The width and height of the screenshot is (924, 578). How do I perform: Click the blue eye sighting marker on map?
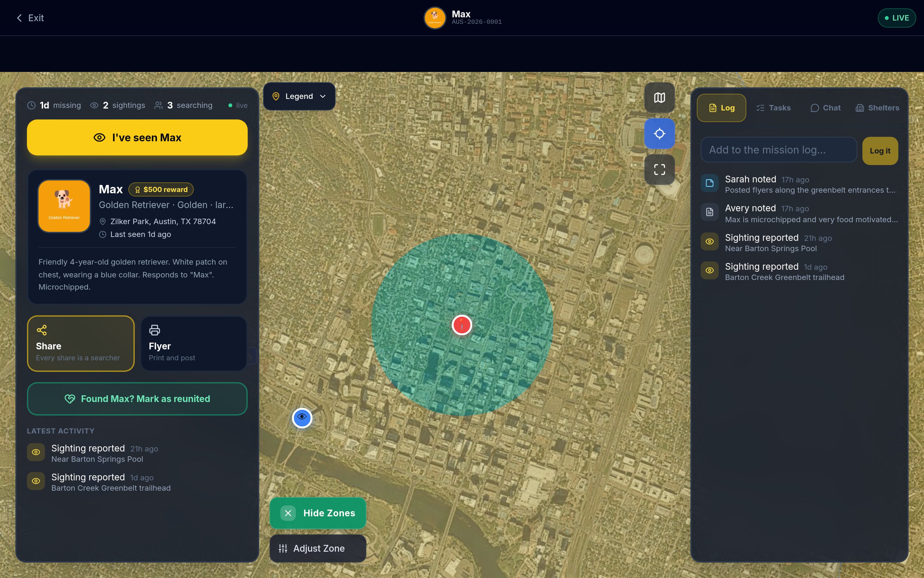(302, 418)
